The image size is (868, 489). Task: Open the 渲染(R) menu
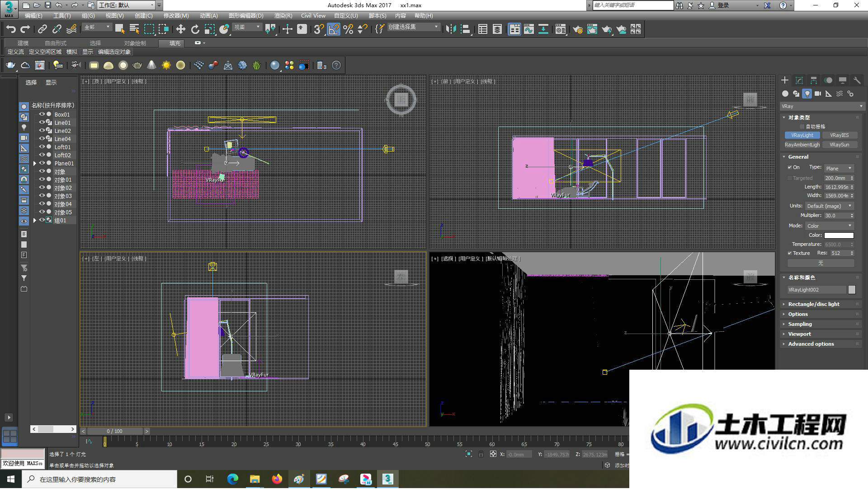click(x=283, y=16)
